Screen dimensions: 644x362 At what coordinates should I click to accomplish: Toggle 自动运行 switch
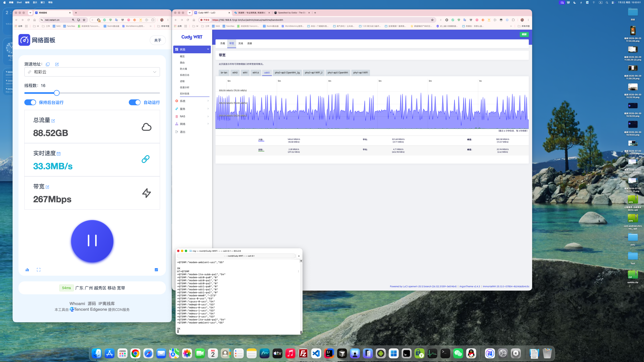[135, 102]
